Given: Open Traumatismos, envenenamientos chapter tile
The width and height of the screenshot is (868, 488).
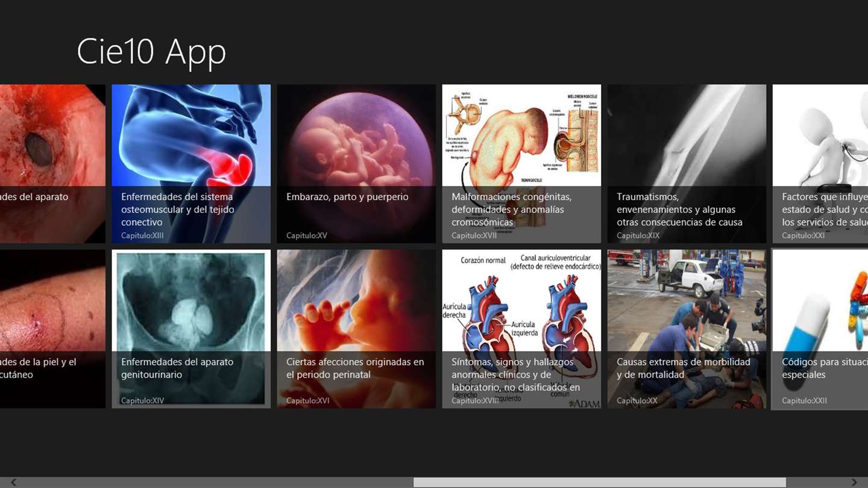Looking at the screenshot, I should coord(687,164).
